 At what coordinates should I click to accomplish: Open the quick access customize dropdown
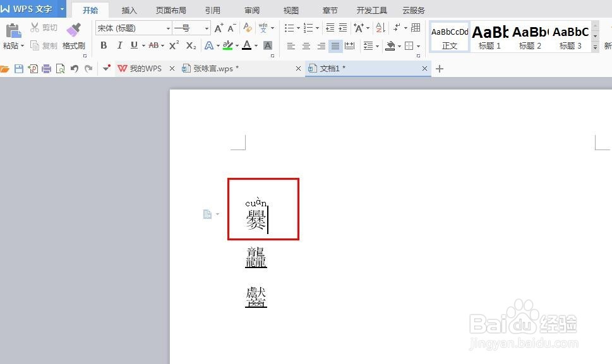(107, 68)
